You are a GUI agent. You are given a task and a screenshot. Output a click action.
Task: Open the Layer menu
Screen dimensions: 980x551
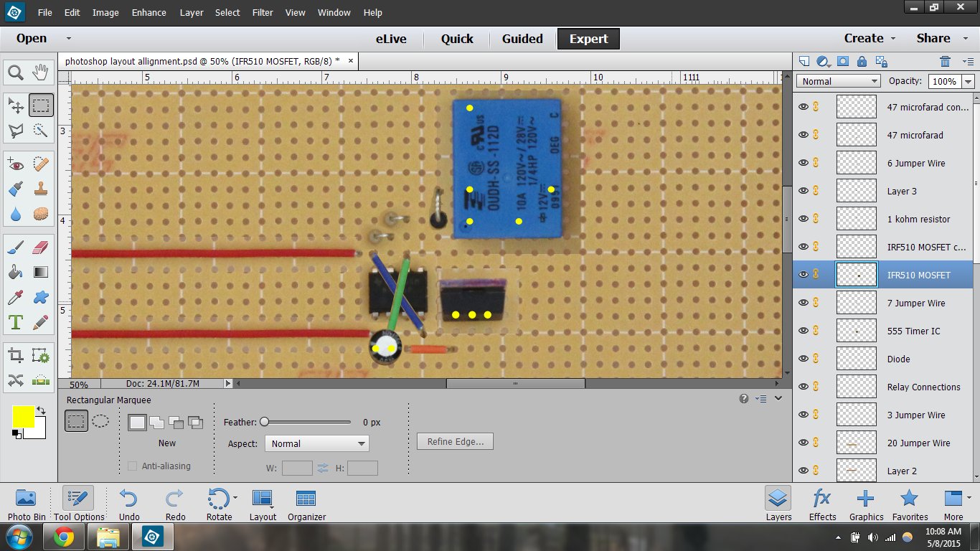[x=192, y=12]
